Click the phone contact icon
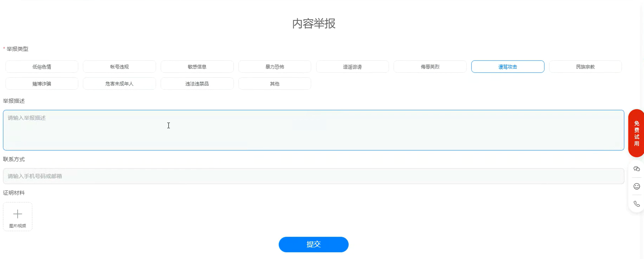This screenshot has width=644, height=259. 637,204
